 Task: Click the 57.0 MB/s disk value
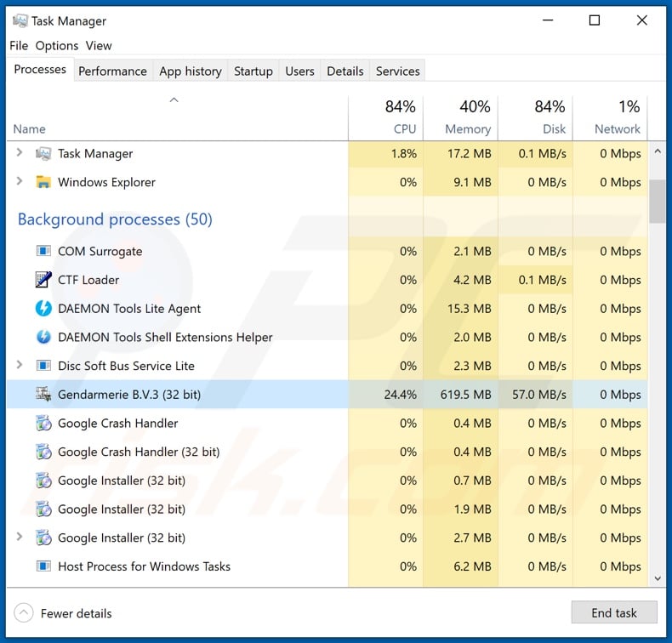click(x=539, y=395)
